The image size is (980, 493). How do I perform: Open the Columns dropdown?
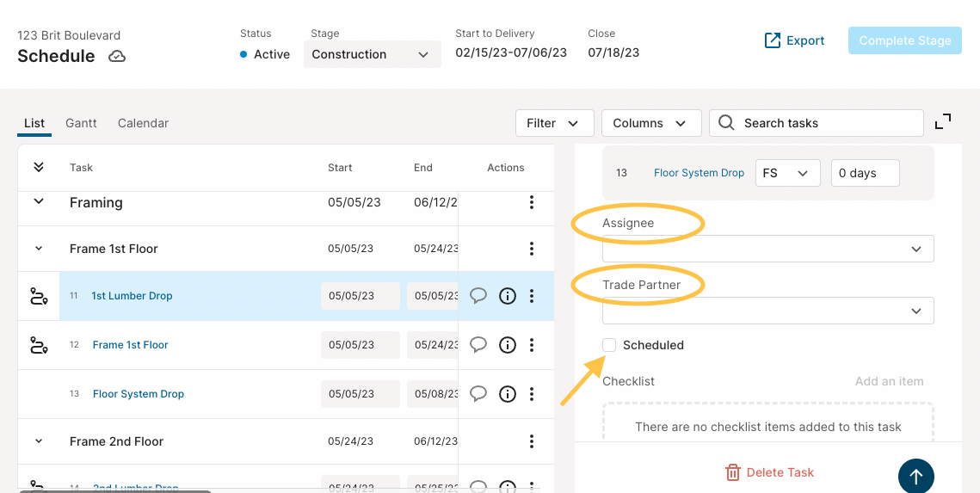point(651,123)
